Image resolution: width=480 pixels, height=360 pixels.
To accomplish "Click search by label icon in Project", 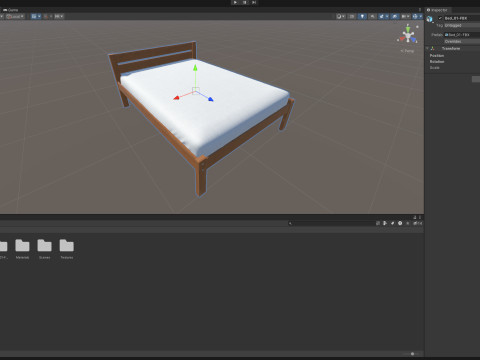I will coord(392,223).
